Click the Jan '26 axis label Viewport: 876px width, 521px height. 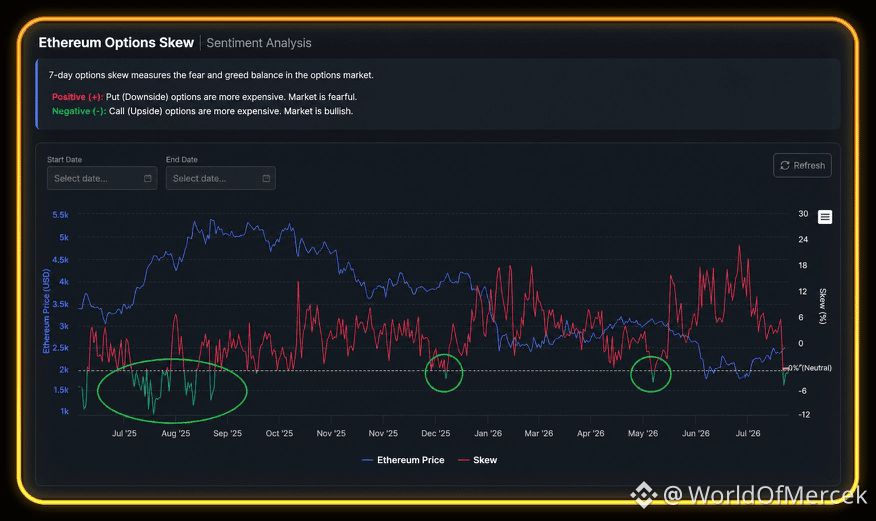(488, 433)
